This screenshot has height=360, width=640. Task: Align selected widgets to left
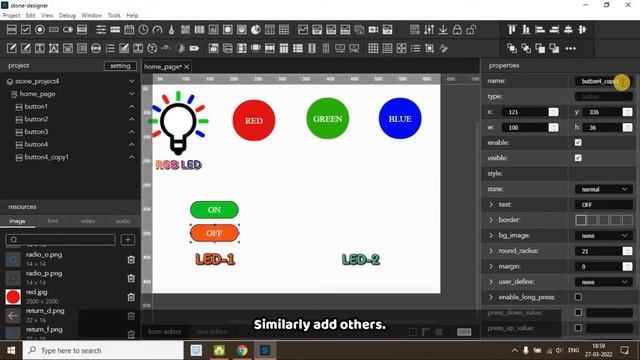(540, 29)
